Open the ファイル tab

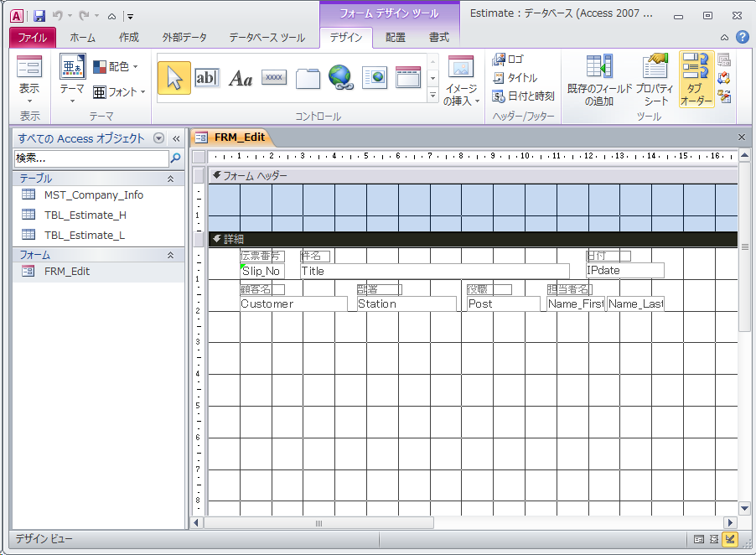click(x=33, y=37)
